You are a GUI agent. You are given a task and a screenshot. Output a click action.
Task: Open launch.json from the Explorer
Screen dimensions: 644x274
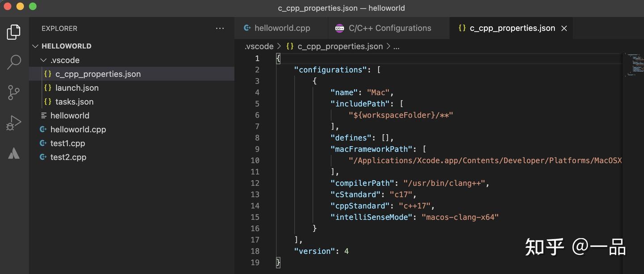pyautogui.click(x=77, y=88)
